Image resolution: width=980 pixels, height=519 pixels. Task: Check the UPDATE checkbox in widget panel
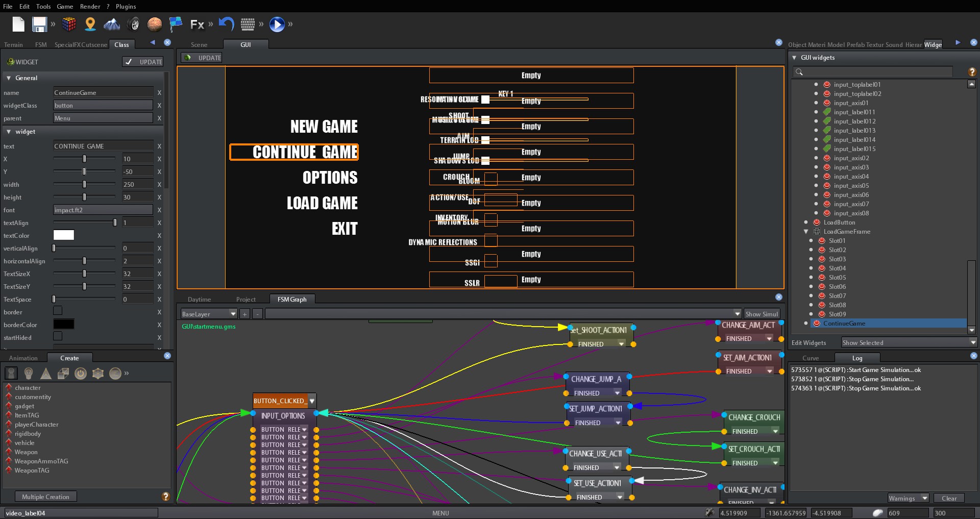[x=129, y=62]
